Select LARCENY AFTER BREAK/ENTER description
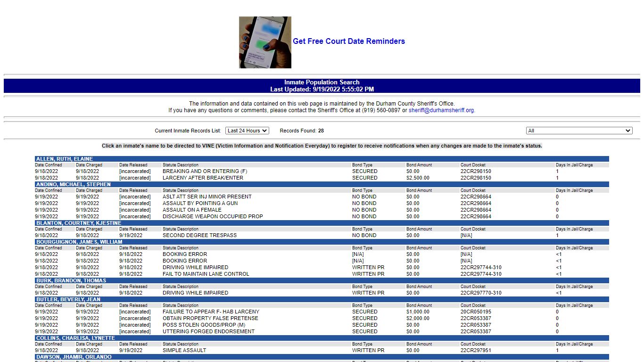 click(203, 178)
